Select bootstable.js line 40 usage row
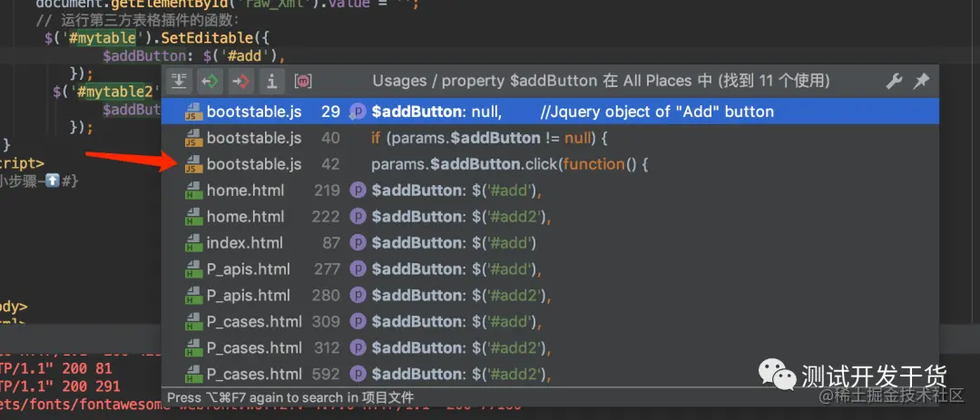This screenshot has width=980, height=420. coord(550,138)
